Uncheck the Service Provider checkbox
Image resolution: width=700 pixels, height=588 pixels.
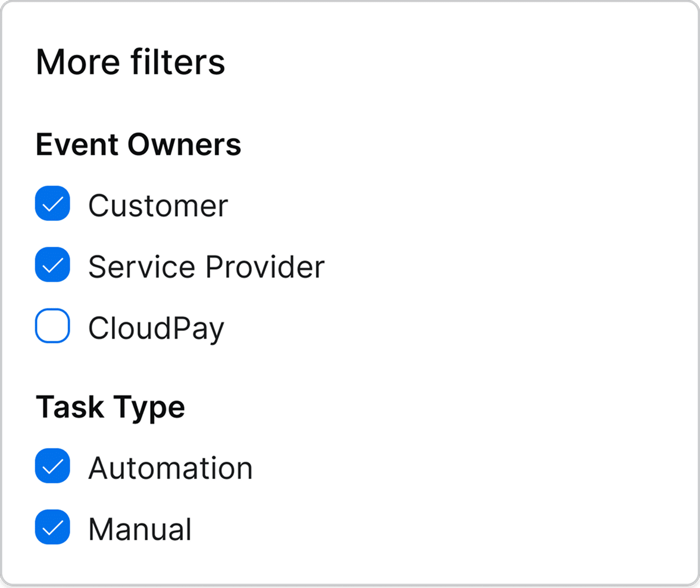[x=52, y=265]
